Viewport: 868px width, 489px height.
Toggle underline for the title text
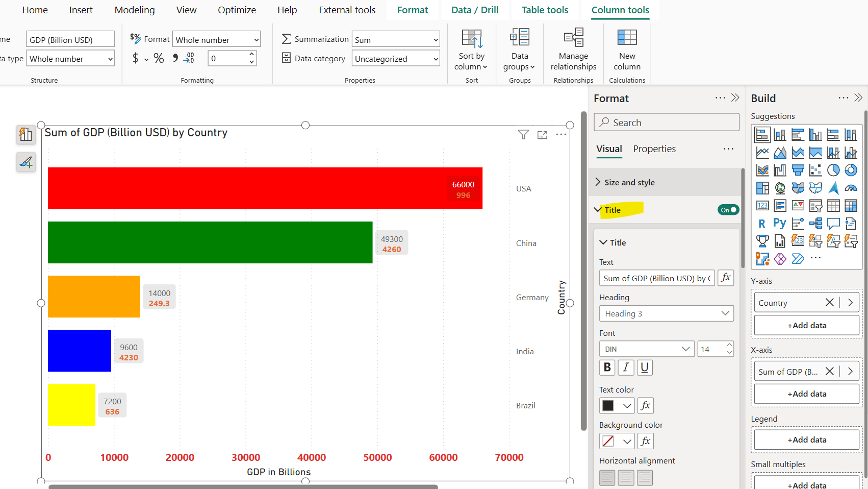pos(645,367)
